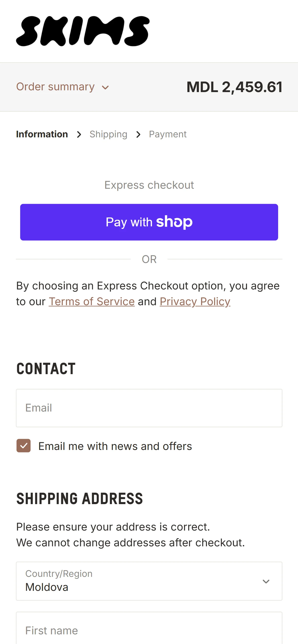Click the SKIMS logo
The width and height of the screenshot is (298, 644).
(x=83, y=31)
